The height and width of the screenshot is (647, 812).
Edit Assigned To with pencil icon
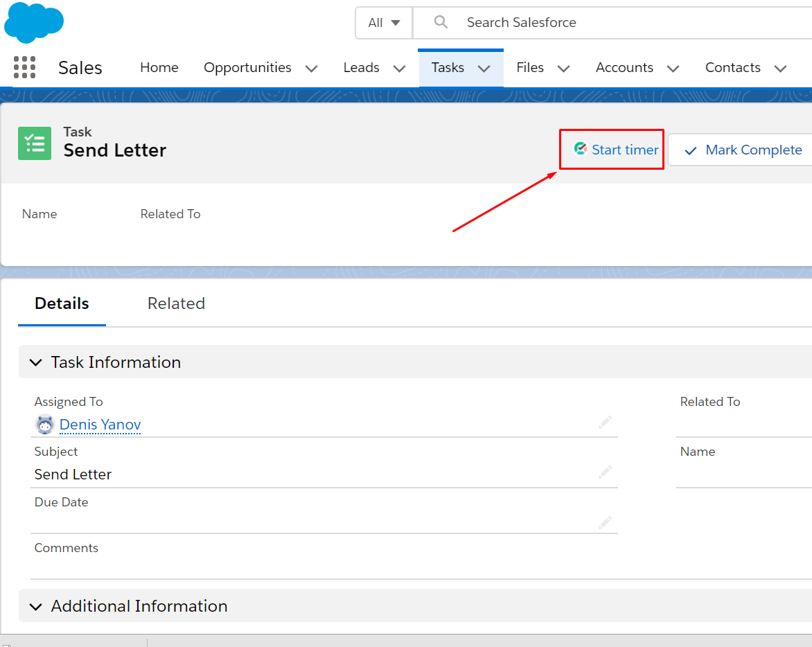pos(605,423)
